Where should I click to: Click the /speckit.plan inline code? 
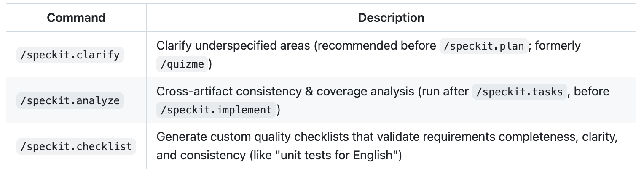(x=483, y=46)
